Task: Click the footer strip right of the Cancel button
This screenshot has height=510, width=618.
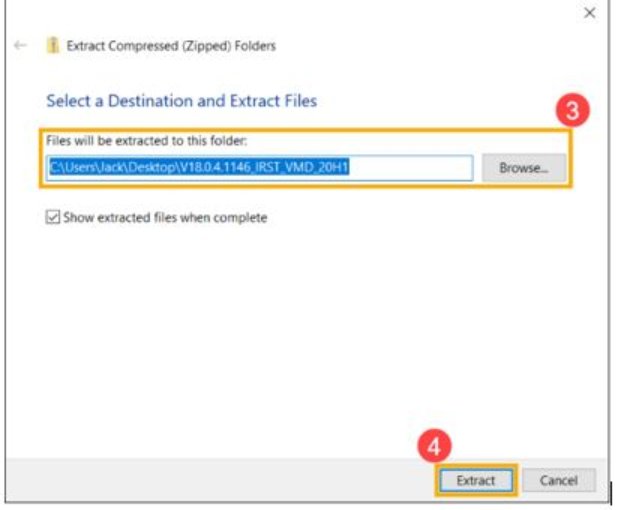Action: [x=602, y=480]
